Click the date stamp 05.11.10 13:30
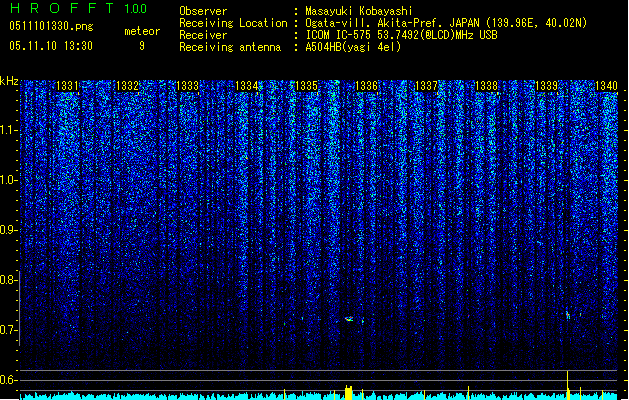 [51, 46]
